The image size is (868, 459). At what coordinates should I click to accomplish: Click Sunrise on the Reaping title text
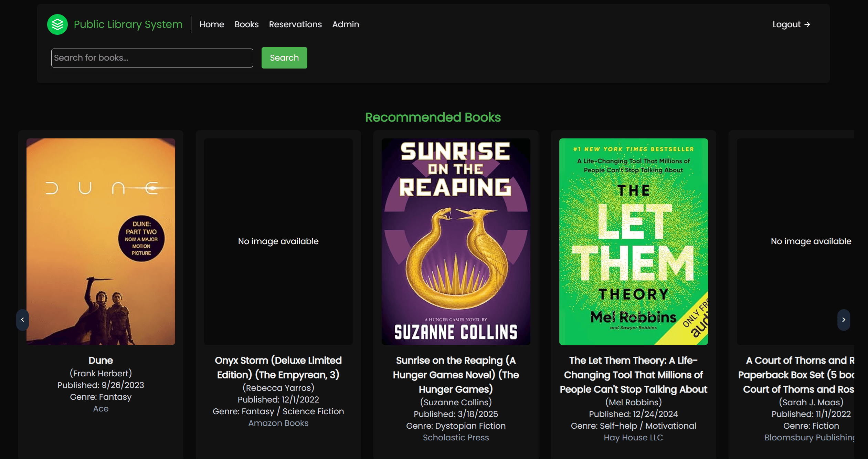pyautogui.click(x=456, y=375)
